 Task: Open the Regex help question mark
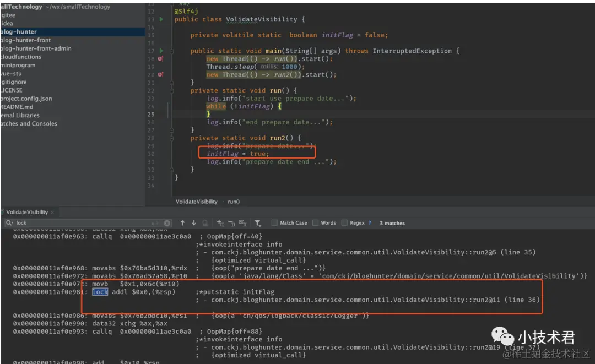(370, 223)
